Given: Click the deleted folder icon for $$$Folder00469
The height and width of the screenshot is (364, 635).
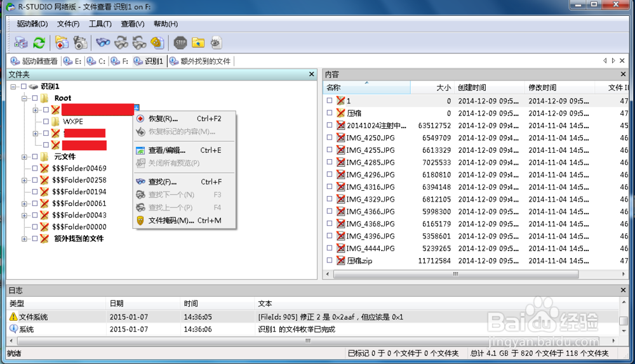Looking at the screenshot, I should [44, 168].
